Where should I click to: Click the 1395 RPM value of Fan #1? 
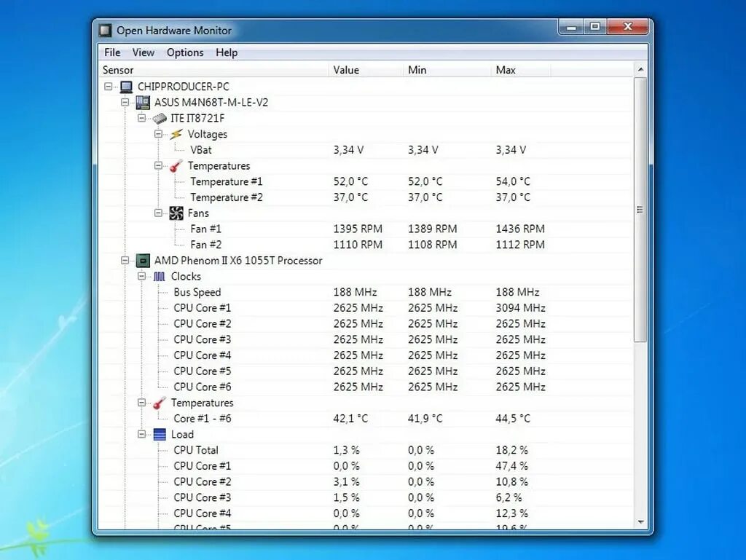pyautogui.click(x=358, y=229)
